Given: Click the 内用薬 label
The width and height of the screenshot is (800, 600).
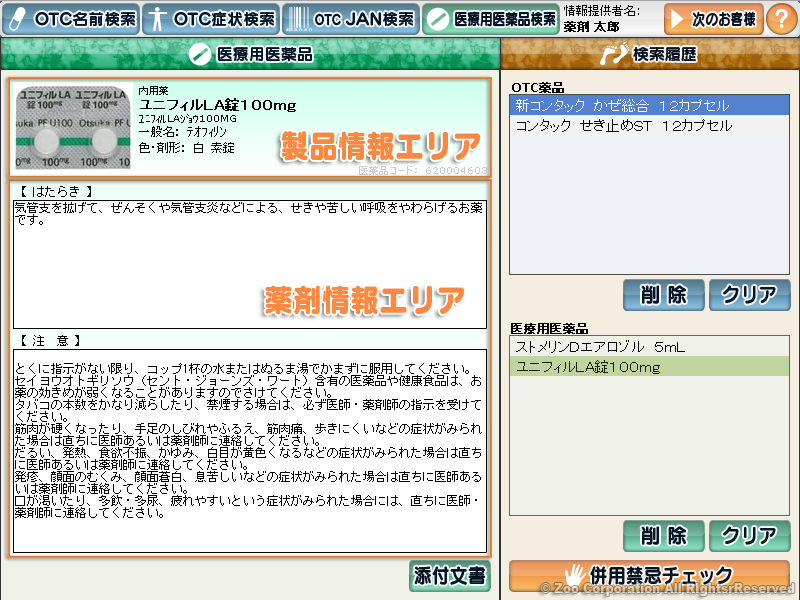Looking at the screenshot, I should (x=153, y=90).
